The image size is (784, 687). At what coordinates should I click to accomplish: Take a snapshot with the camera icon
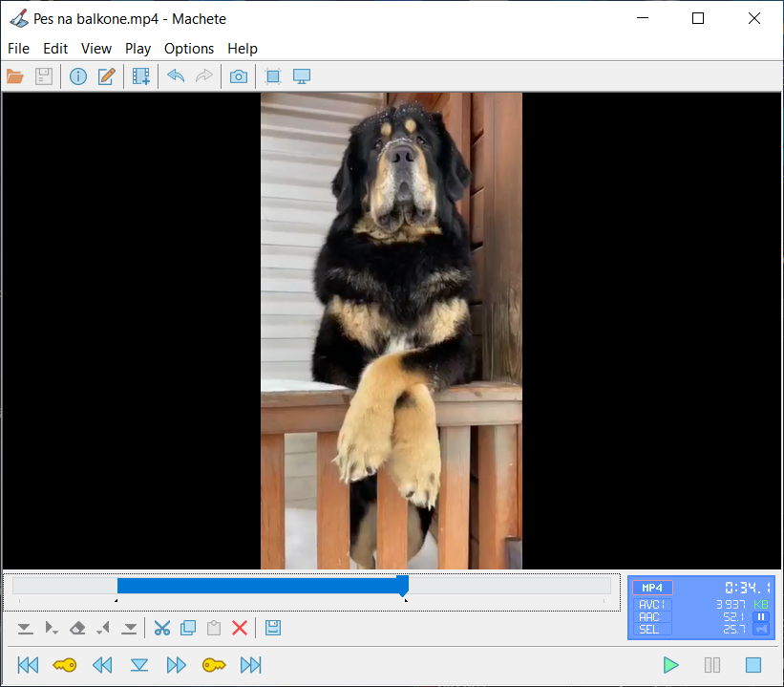coord(239,76)
